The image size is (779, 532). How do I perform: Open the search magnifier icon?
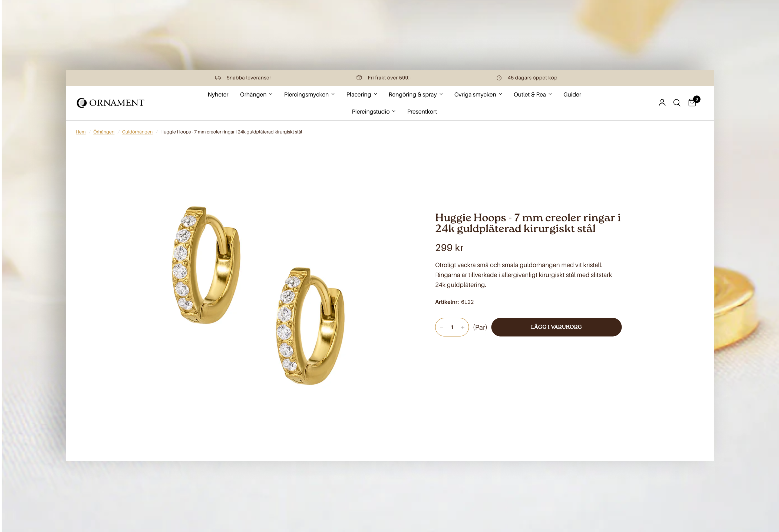[x=677, y=103]
